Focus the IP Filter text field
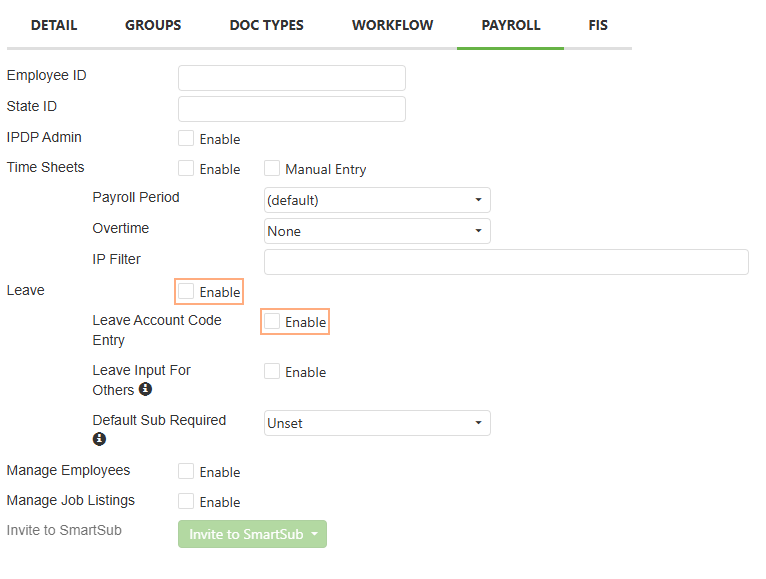This screenshot has width=766, height=579. [x=506, y=262]
